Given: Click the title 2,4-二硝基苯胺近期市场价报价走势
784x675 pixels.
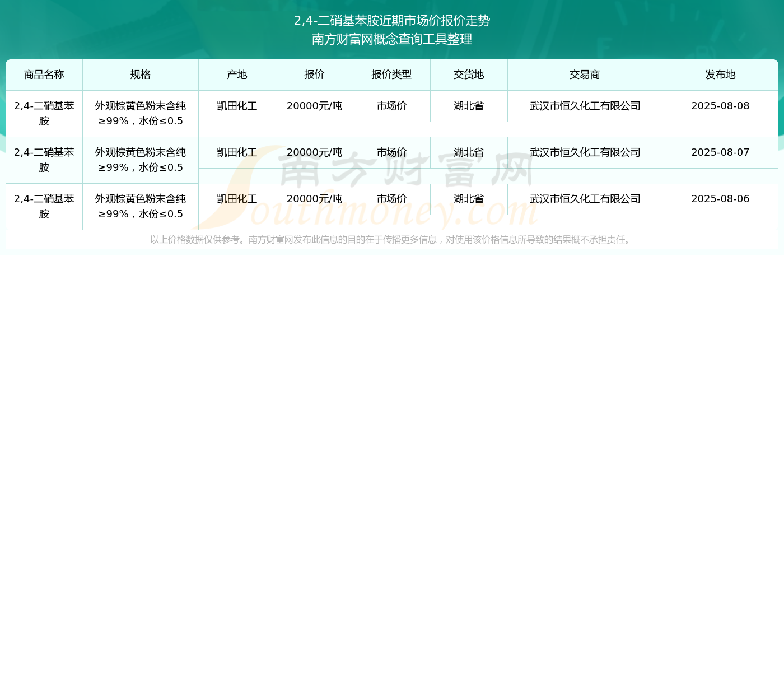Looking at the screenshot, I should click(392, 21).
